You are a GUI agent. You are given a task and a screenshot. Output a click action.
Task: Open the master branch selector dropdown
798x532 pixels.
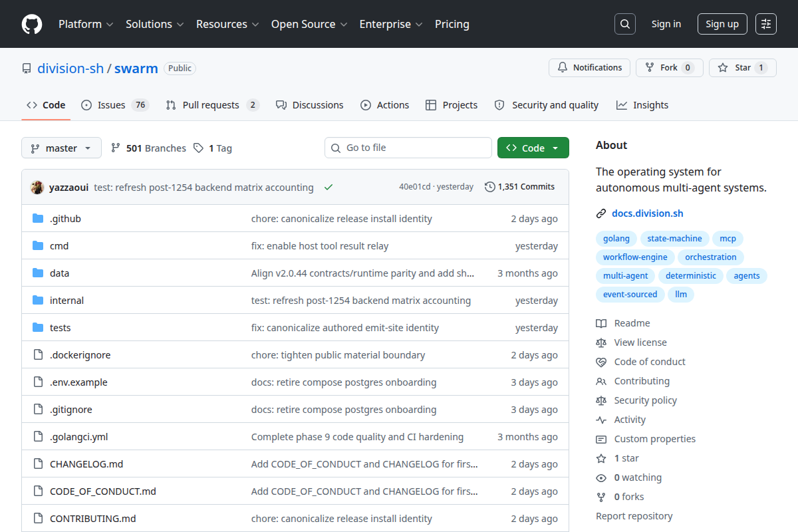click(x=61, y=148)
